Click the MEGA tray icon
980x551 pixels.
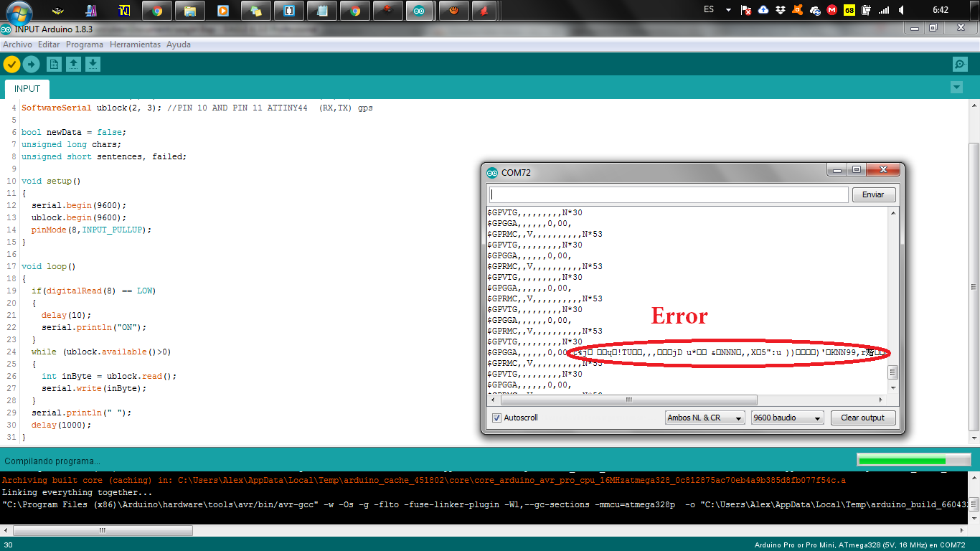[831, 10]
